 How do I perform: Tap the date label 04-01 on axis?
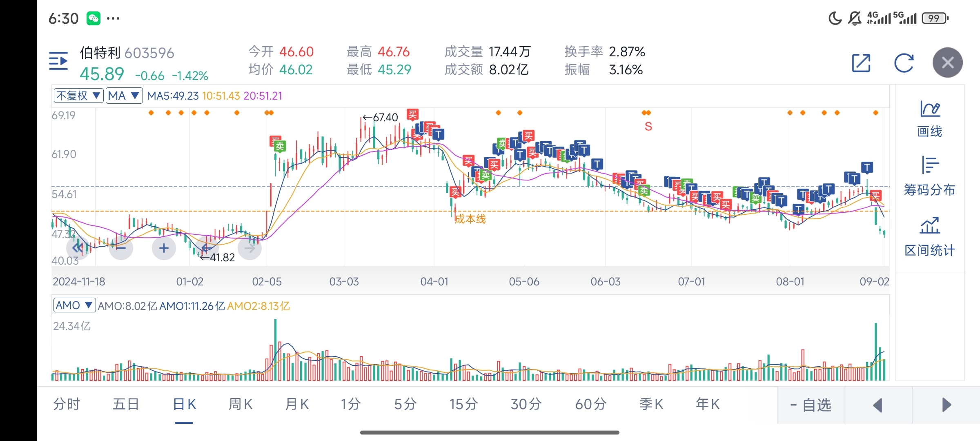click(434, 282)
